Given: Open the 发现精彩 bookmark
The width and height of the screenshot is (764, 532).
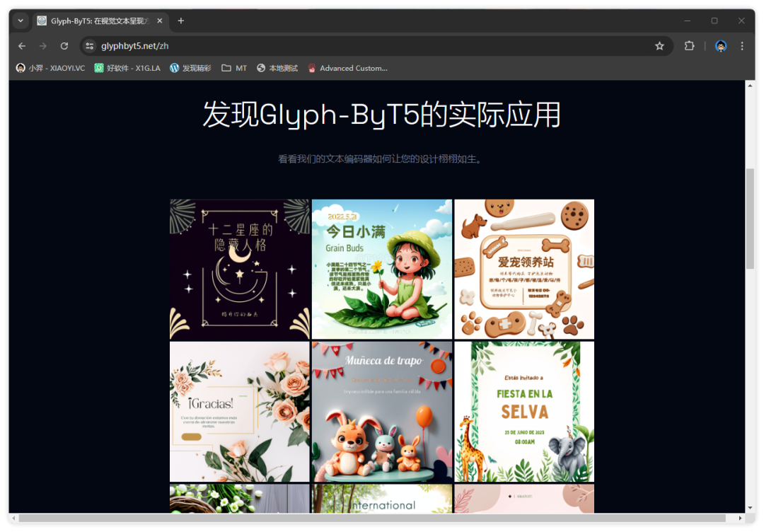Looking at the screenshot, I should (190, 68).
